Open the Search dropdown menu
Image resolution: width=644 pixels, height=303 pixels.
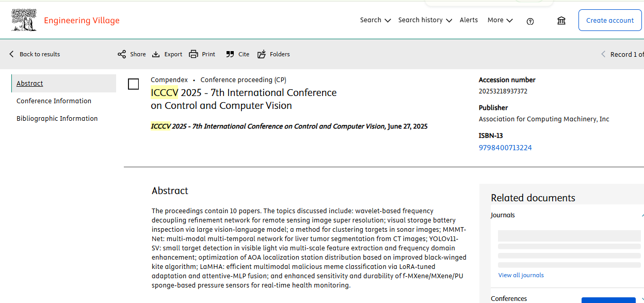pos(375,20)
